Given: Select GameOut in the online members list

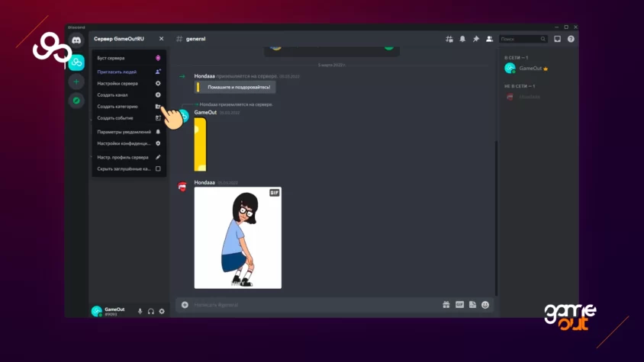Looking at the screenshot, I should (x=538, y=69).
